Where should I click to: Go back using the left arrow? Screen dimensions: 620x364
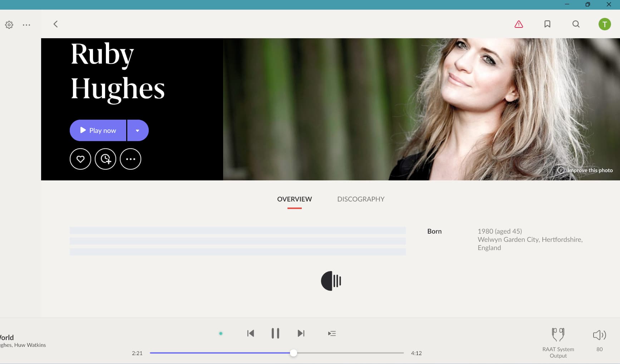(x=55, y=24)
